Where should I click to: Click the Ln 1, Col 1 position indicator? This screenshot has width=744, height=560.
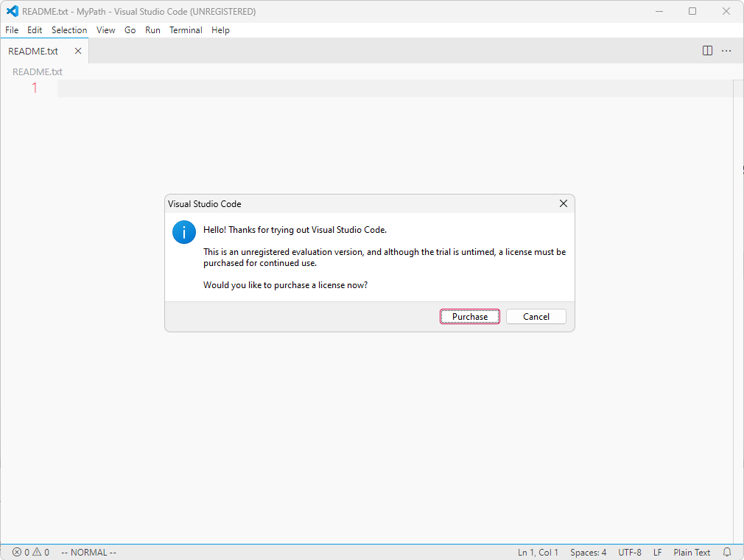click(x=538, y=552)
